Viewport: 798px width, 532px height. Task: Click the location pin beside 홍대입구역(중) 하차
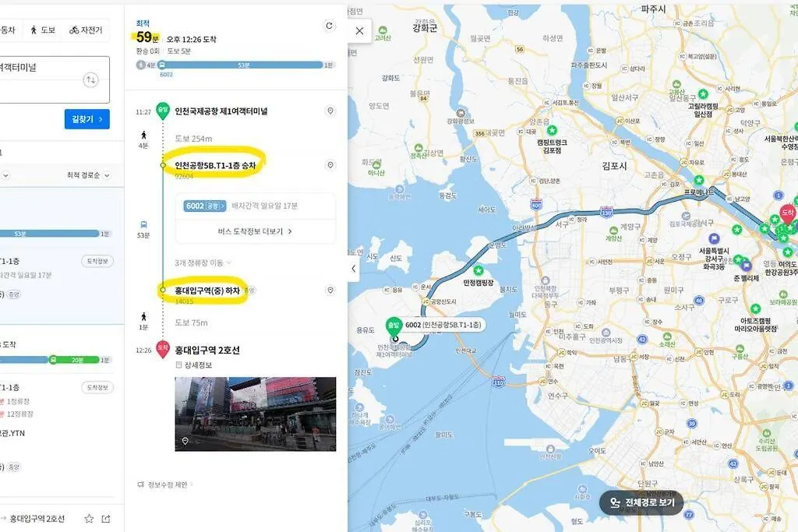tap(330, 291)
